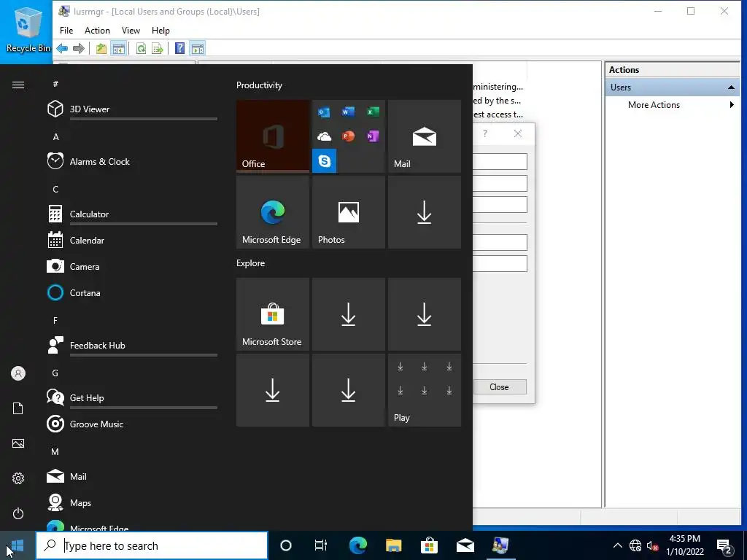Open the View menu

[x=131, y=31]
